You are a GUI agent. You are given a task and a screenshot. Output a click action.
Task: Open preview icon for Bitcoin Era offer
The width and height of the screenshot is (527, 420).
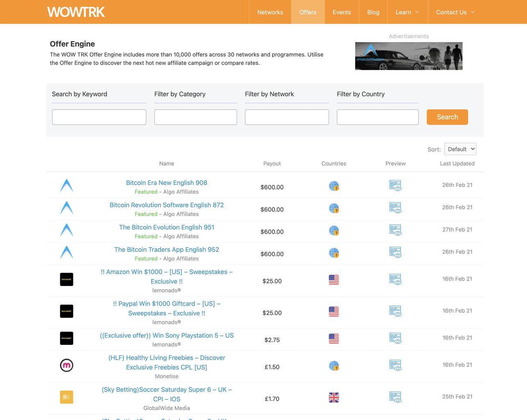tap(395, 185)
